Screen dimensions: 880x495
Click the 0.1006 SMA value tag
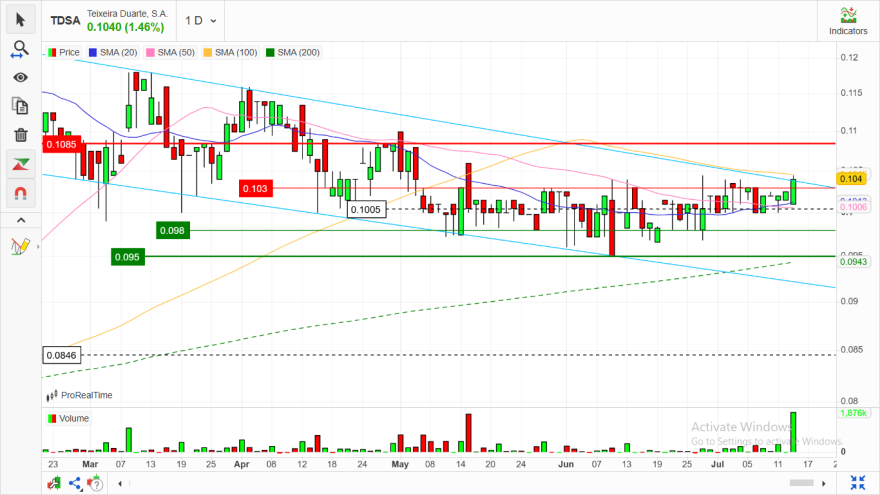coord(854,207)
